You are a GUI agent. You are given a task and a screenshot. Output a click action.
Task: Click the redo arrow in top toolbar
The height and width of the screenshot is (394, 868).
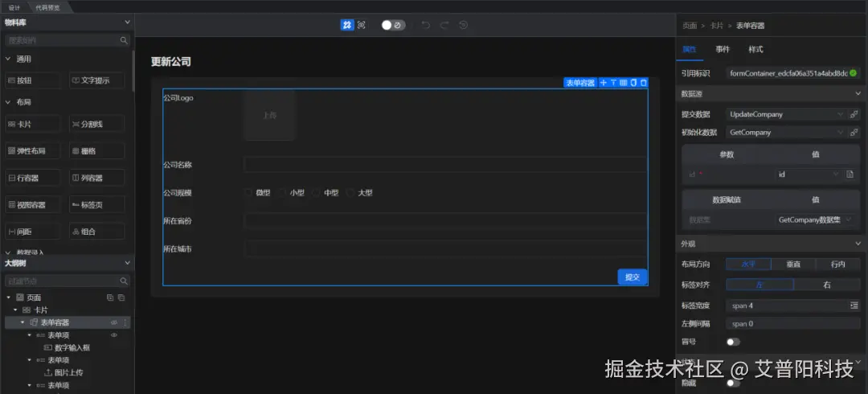pos(444,25)
